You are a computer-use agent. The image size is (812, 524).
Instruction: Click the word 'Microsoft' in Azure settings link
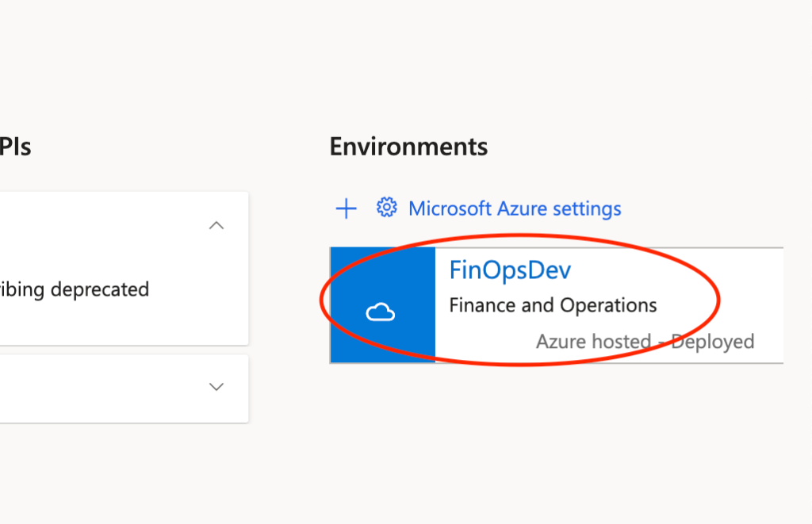click(x=450, y=208)
